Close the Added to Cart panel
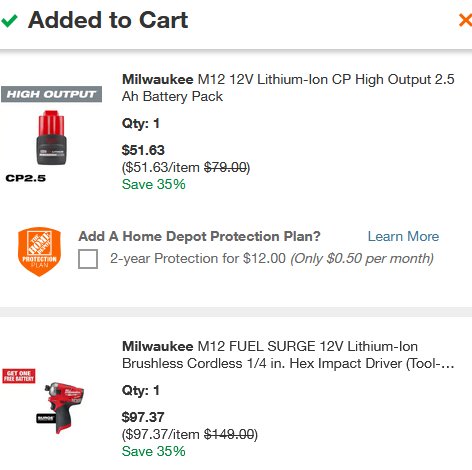This screenshot has height=470, width=472. [465, 20]
